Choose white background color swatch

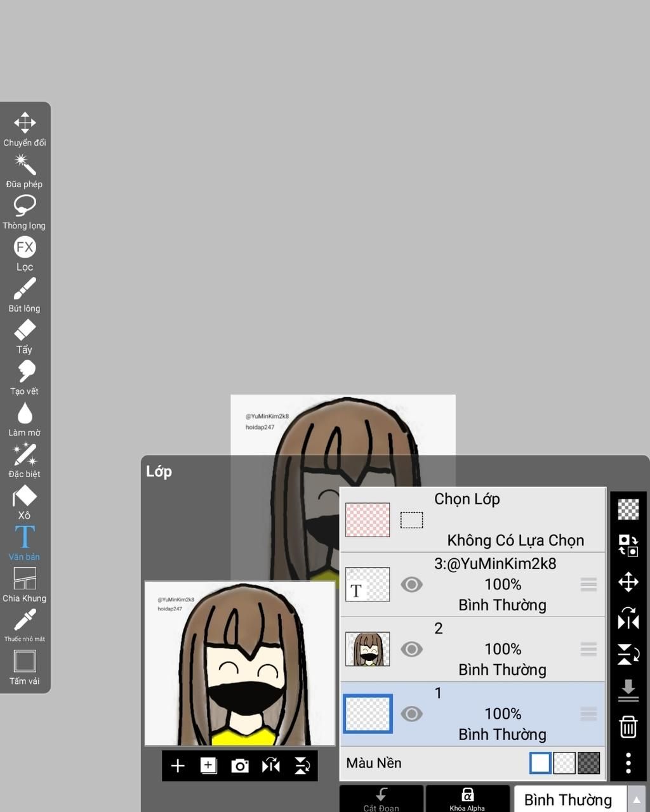tap(540, 763)
